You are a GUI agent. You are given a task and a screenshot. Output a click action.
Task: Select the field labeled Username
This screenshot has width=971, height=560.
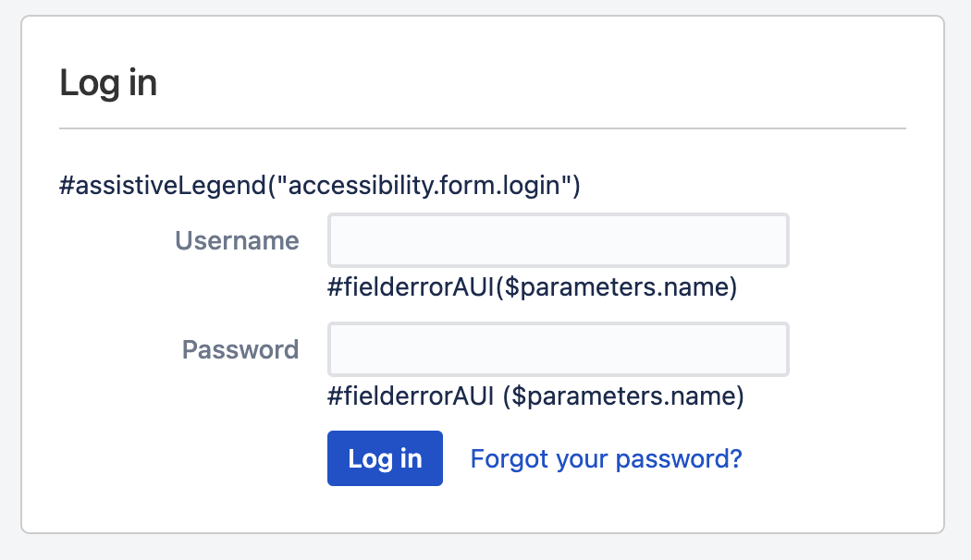coord(558,241)
